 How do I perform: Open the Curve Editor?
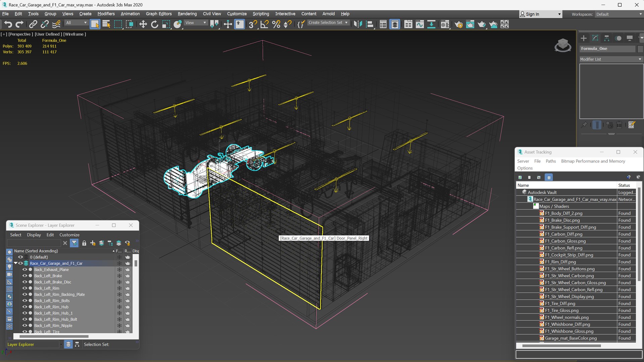point(419,24)
